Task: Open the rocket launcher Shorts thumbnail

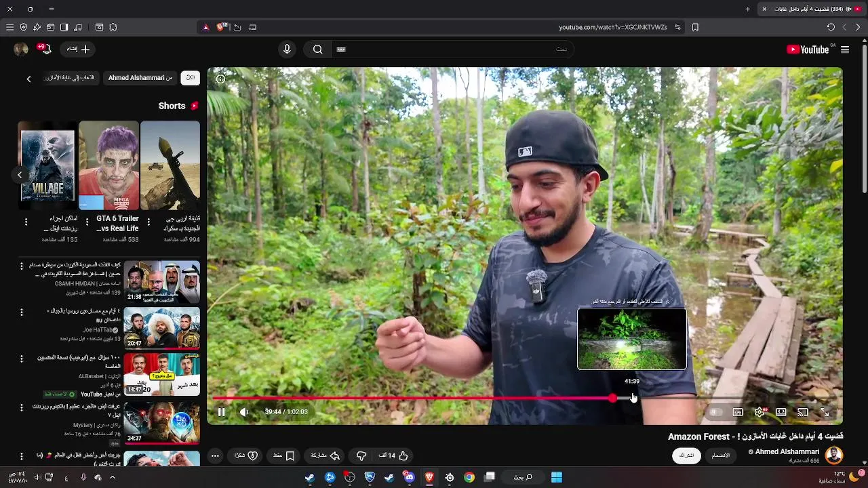Action: click(170, 165)
